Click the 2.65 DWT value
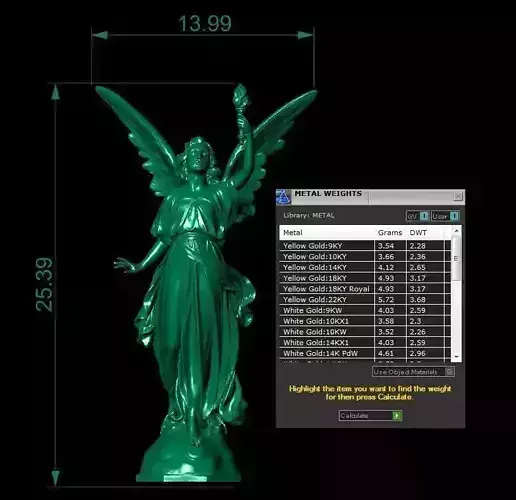516x500 pixels. click(x=418, y=267)
